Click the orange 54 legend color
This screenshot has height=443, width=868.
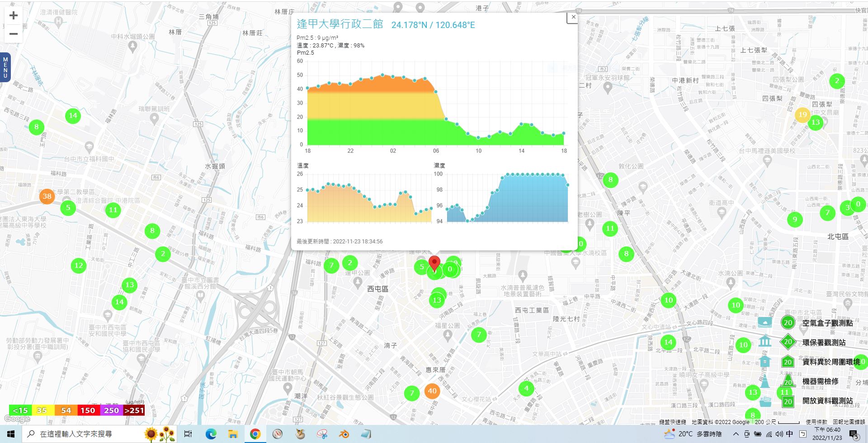point(66,410)
